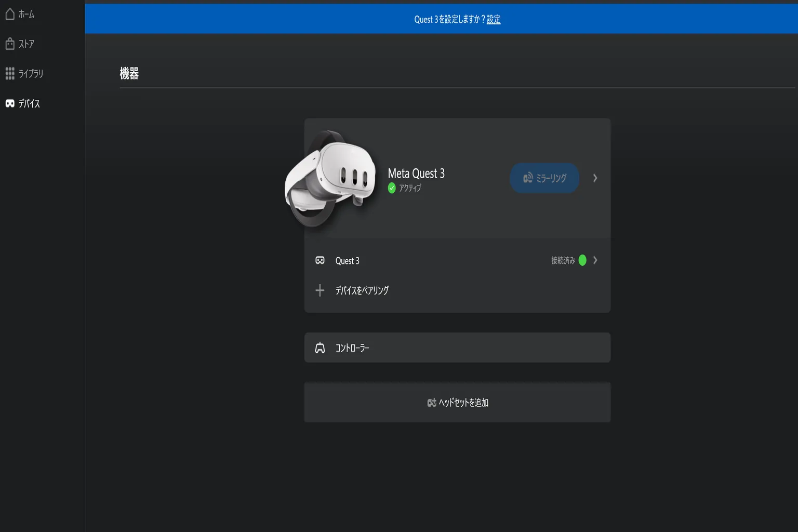Click the green connected status dot

(582, 260)
